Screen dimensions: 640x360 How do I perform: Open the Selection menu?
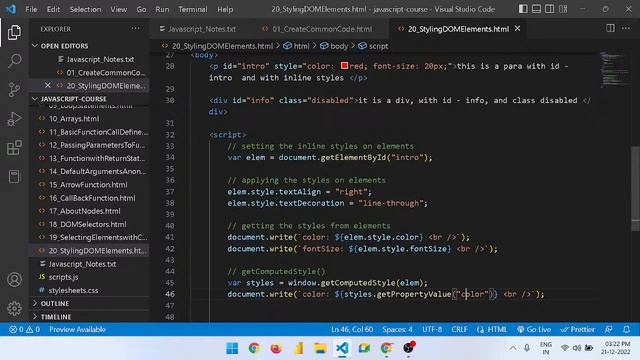[85, 9]
